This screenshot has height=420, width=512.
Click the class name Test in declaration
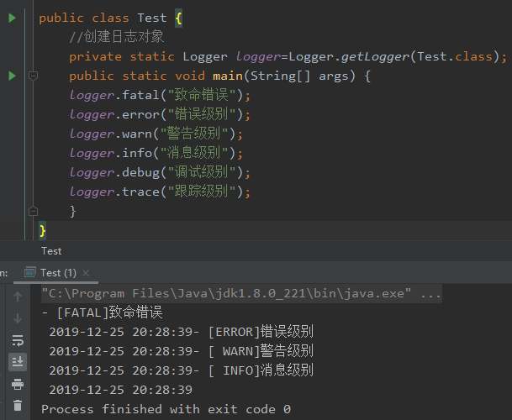point(152,18)
